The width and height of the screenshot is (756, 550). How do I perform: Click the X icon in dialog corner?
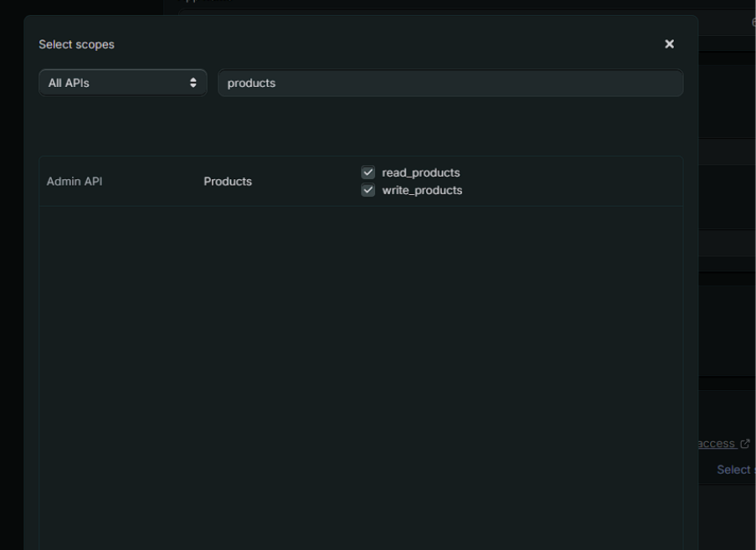click(x=669, y=44)
